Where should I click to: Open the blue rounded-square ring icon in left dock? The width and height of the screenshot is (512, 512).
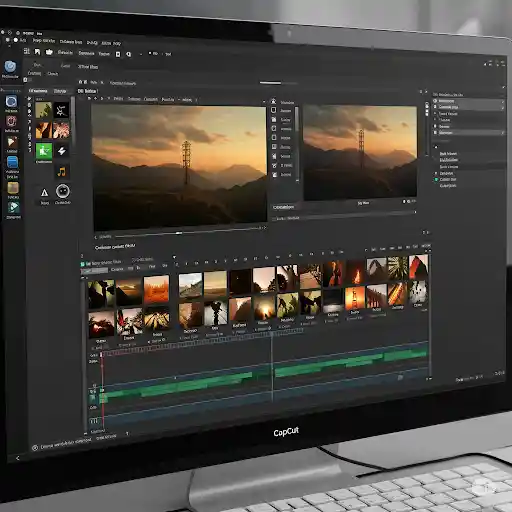11,101
